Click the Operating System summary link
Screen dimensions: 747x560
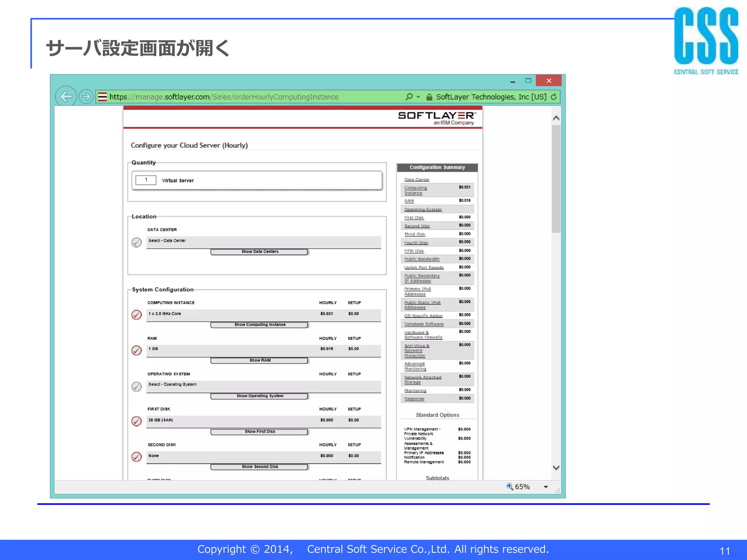tap(423, 209)
